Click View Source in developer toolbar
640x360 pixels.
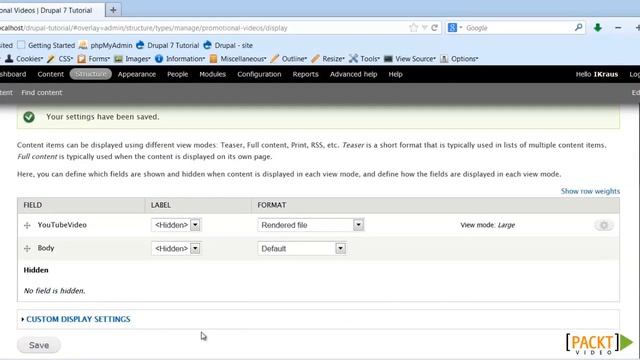(x=410, y=59)
